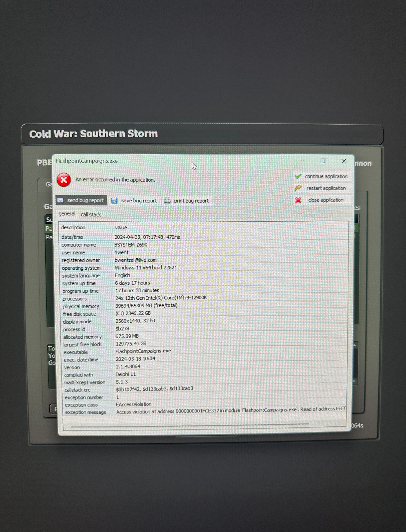Select registered owner email bwentzel@live.com

click(135, 260)
